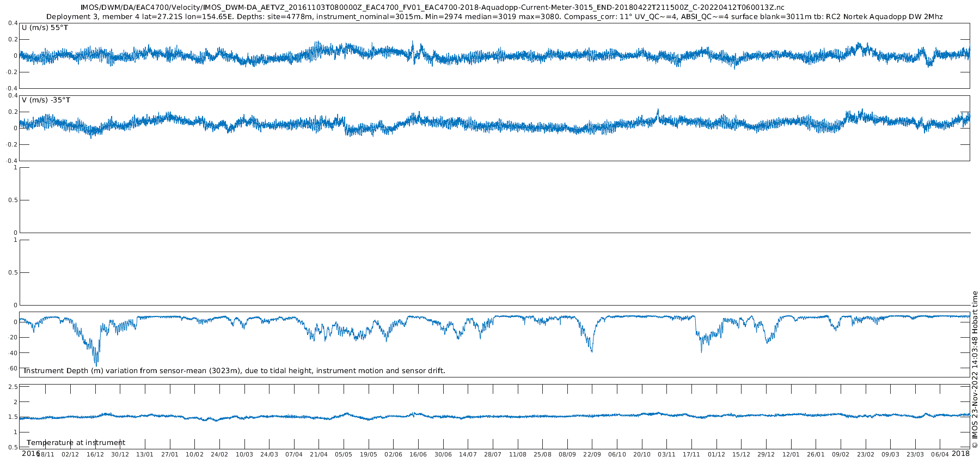
Task: Click the '24/02' date tick label
Action: click(219, 455)
